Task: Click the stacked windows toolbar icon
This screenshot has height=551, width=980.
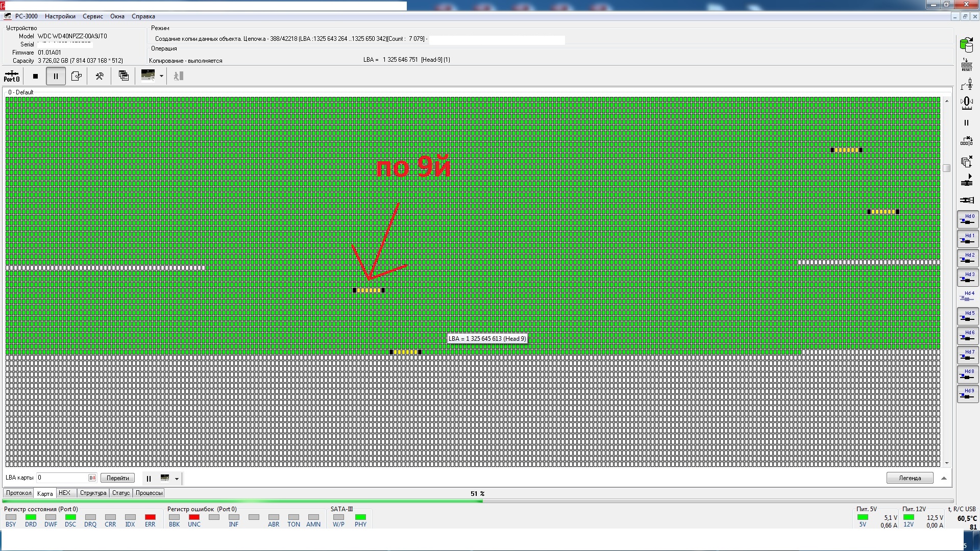Action: pyautogui.click(x=124, y=76)
